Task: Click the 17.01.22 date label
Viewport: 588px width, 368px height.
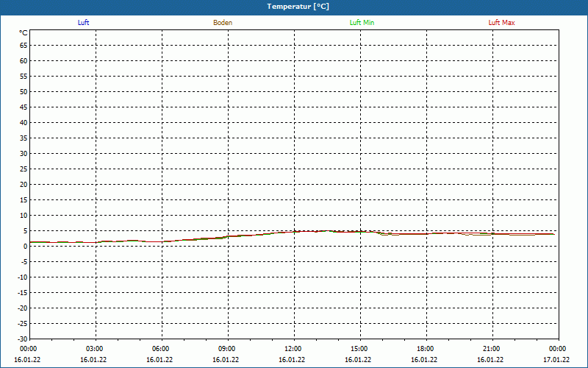Action: point(556,360)
